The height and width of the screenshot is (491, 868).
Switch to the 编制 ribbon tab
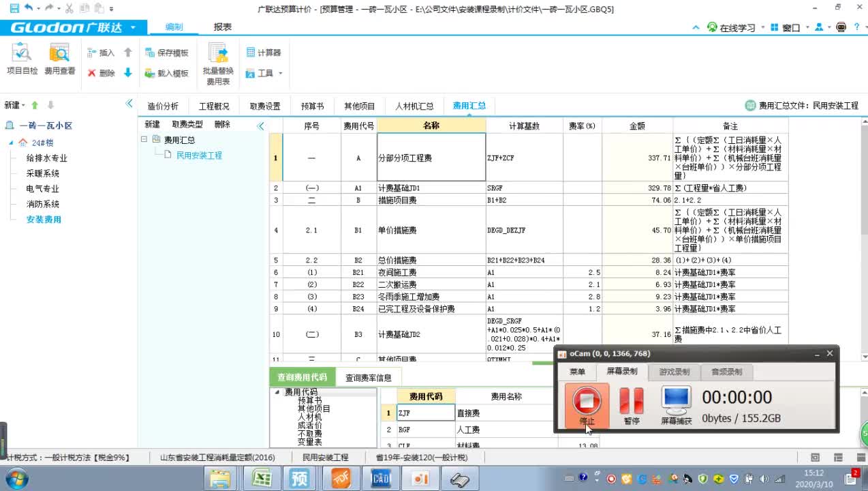click(174, 27)
